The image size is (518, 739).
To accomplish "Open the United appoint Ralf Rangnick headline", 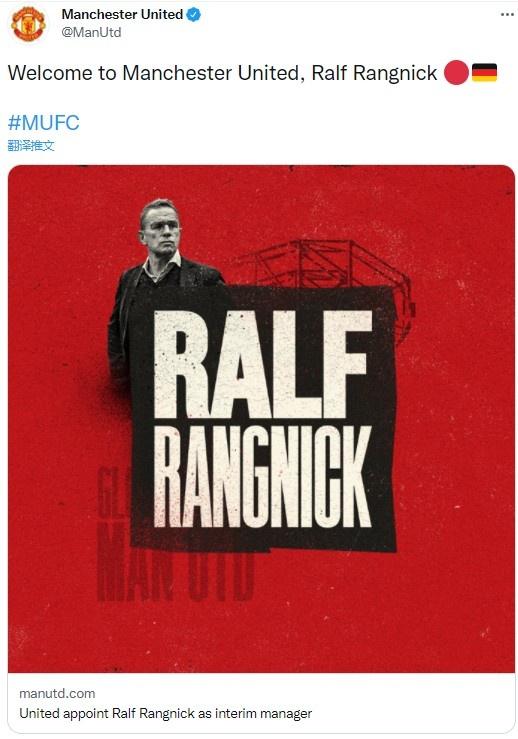I will point(165,714).
